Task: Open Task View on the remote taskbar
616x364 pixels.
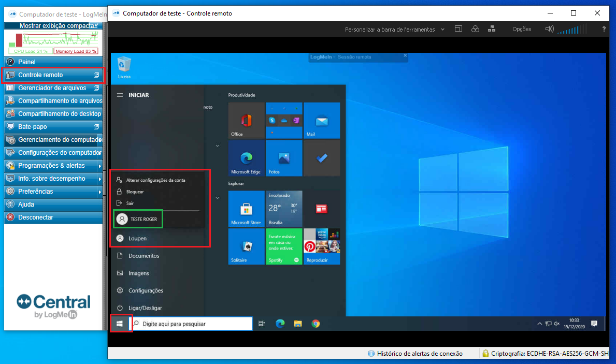Action: click(262, 324)
